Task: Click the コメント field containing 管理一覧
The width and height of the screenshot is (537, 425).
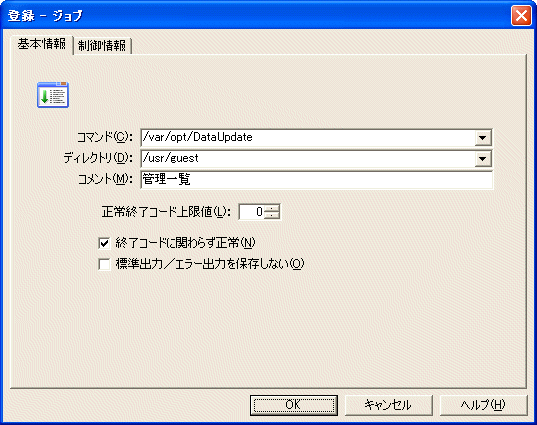Action: (317, 179)
